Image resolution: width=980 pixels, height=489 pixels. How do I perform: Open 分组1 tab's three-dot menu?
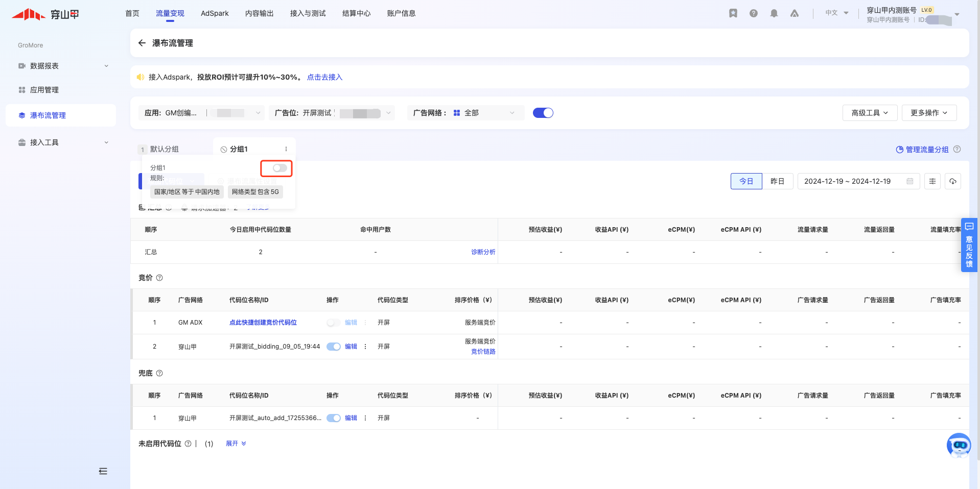click(286, 149)
